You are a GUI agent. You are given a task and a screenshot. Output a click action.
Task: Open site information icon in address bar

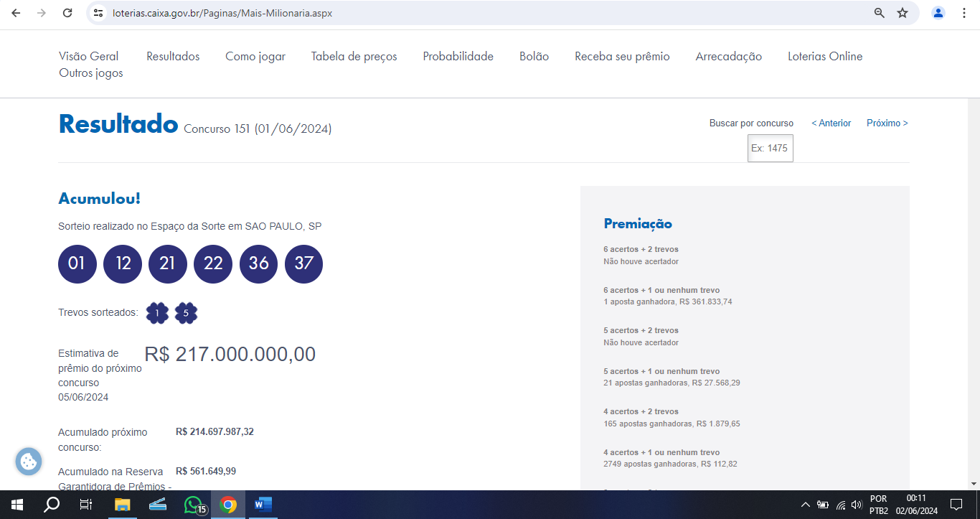99,13
